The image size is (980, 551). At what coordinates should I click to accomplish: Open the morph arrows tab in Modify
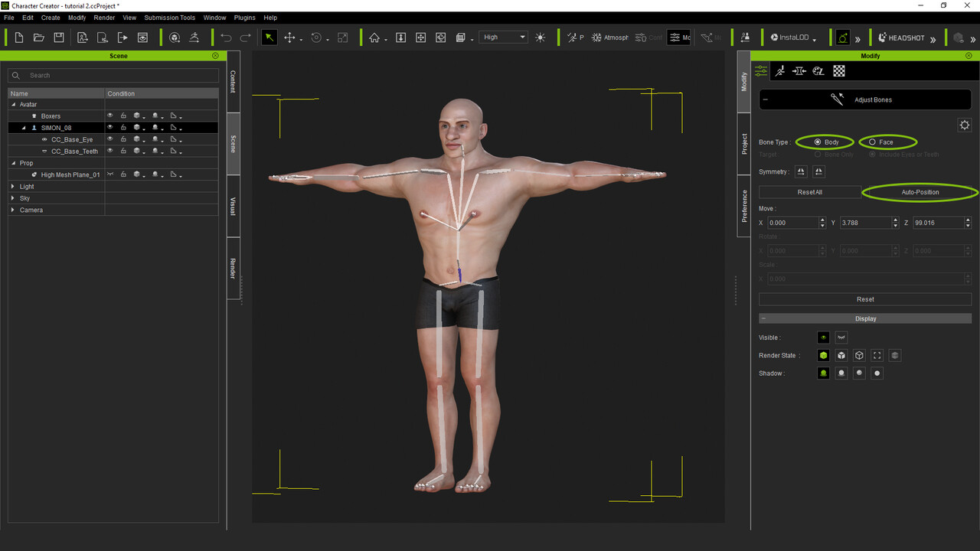[799, 70]
